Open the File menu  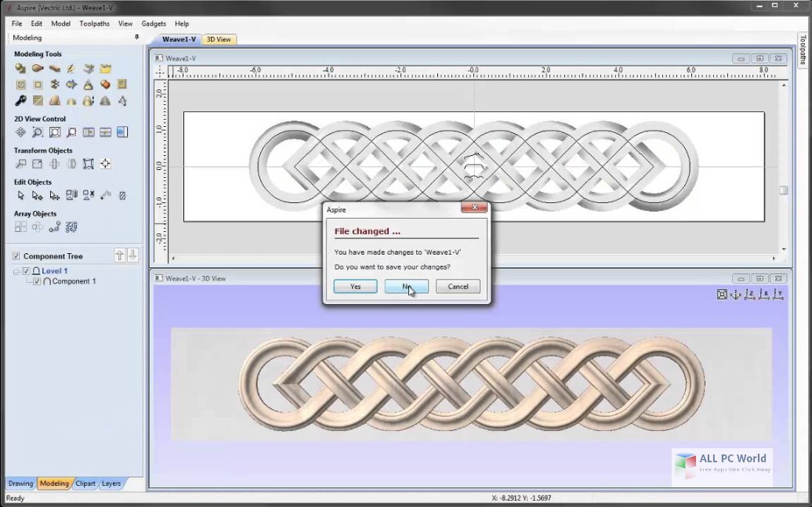click(x=17, y=24)
